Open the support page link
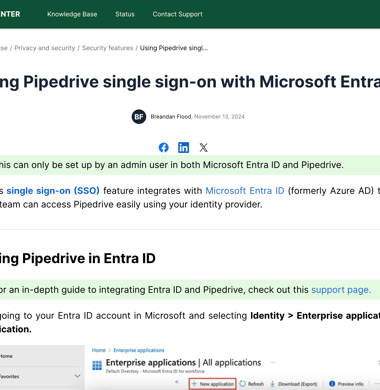The width and height of the screenshot is (380, 390). click(x=341, y=290)
